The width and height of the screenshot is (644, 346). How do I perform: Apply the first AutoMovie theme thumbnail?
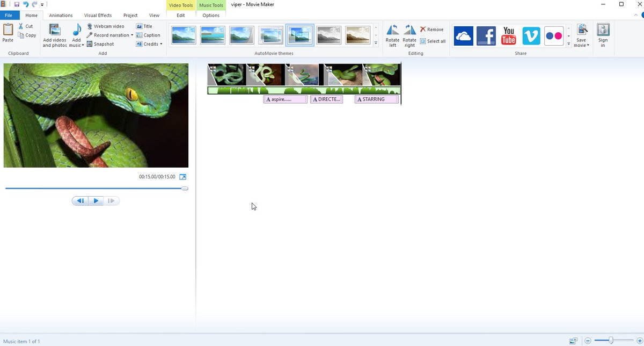click(184, 35)
